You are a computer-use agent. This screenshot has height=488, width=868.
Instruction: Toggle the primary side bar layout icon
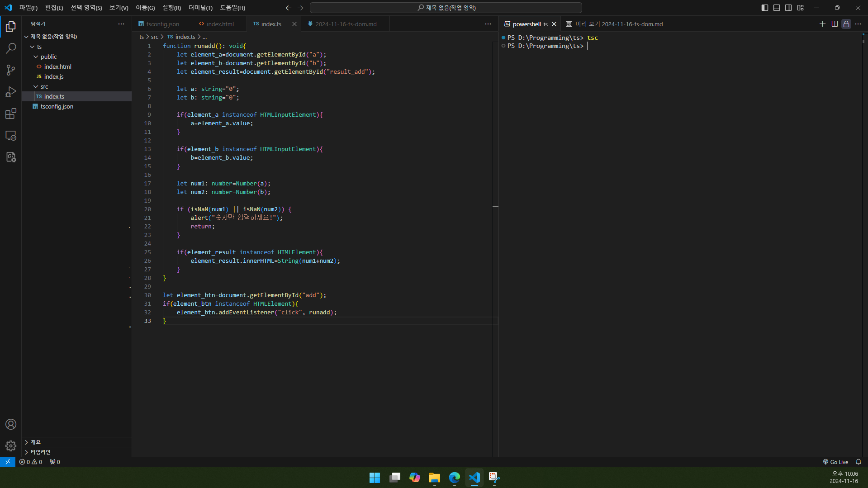[x=765, y=8]
